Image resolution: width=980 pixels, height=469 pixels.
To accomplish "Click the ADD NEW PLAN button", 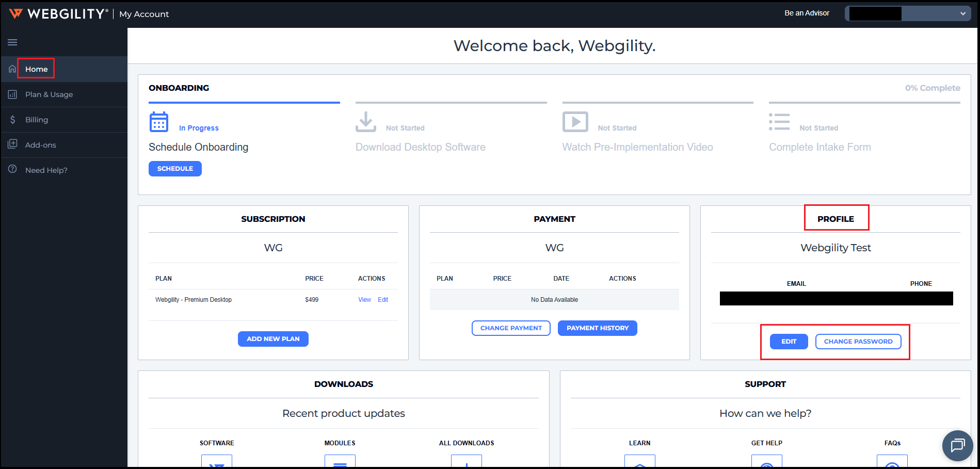I will click(273, 339).
